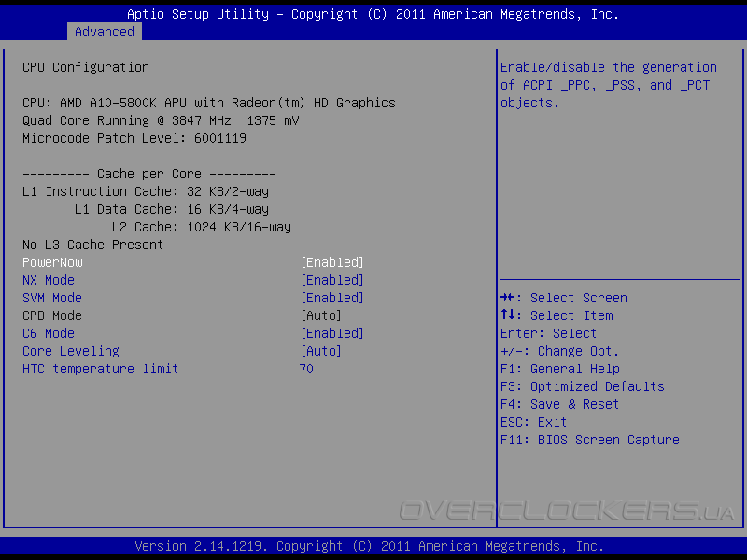Select the PowerNow setting label

tap(52, 262)
